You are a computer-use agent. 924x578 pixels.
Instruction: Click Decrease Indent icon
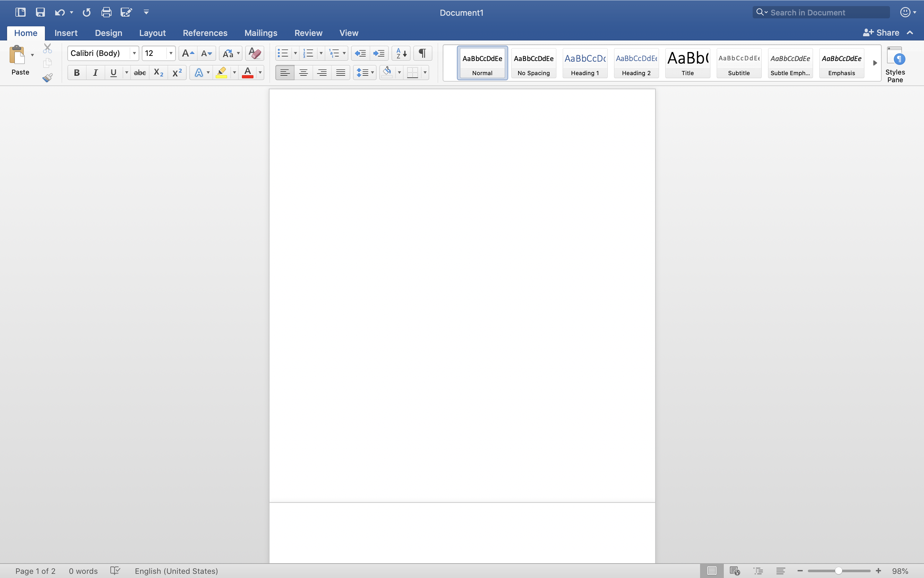360,53
